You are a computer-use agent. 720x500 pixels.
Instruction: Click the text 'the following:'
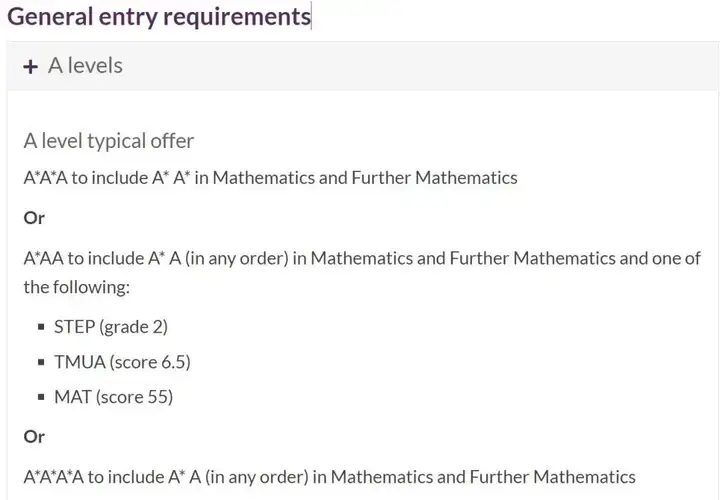click(x=77, y=287)
